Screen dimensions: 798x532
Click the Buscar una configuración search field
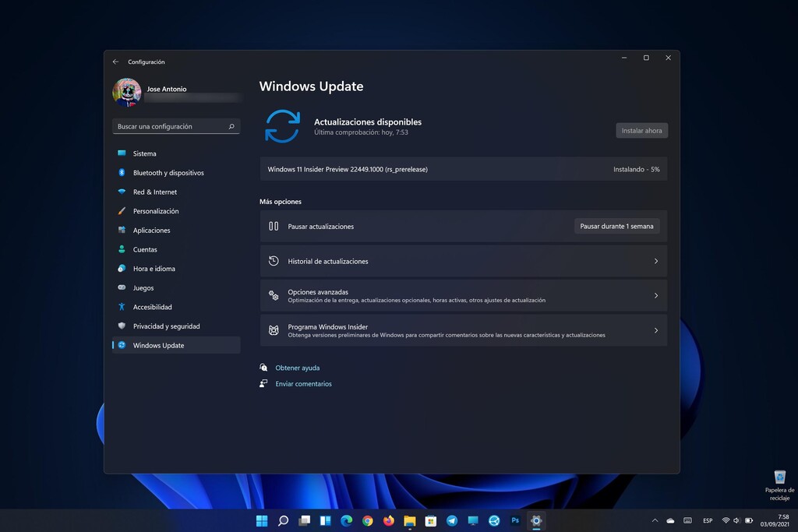175,126
